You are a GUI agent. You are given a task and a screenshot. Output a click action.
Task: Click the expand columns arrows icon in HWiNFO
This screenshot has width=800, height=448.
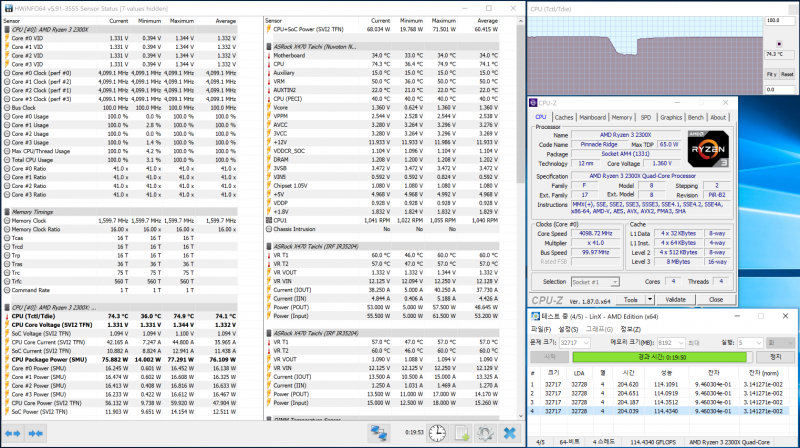(x=13, y=434)
